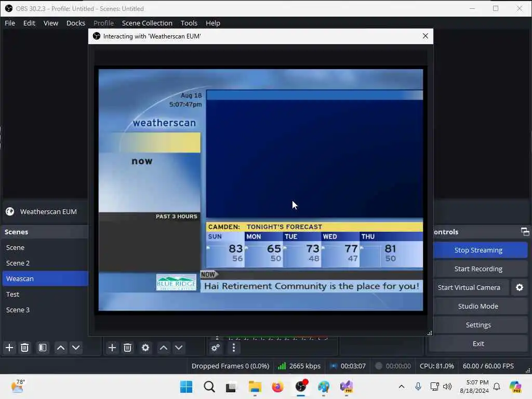532x399 pixels.
Task: Remove selected scene with trash icon
Action: pos(24,348)
